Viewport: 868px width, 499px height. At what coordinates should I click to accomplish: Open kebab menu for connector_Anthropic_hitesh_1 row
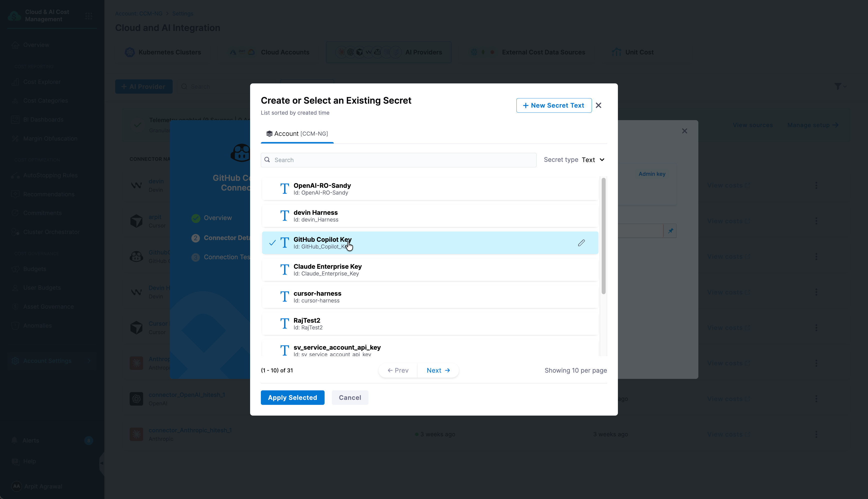(816, 434)
